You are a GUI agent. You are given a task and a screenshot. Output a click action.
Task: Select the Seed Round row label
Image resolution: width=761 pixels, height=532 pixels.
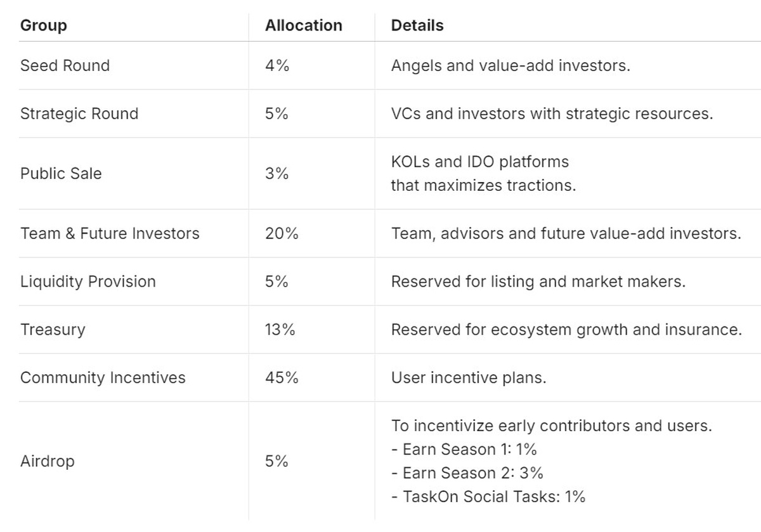point(65,66)
